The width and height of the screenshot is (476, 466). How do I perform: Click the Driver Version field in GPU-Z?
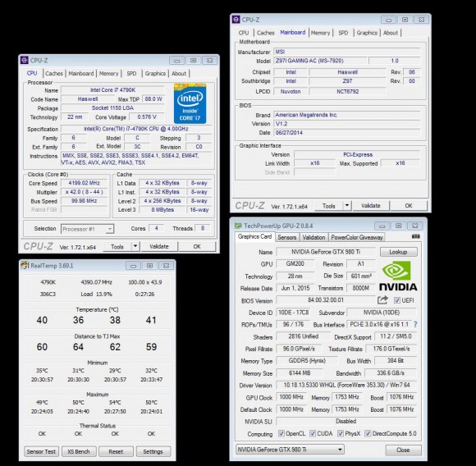pyautogui.click(x=346, y=385)
